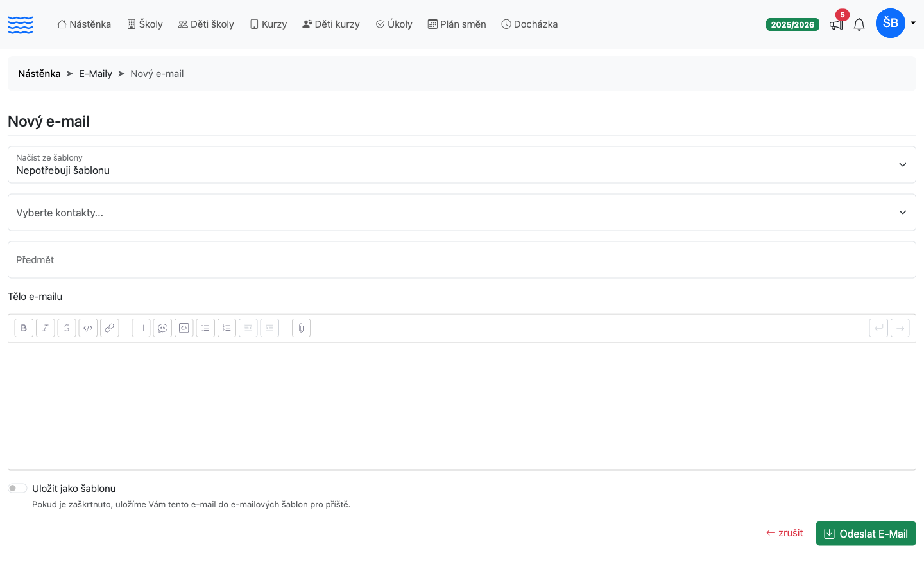Image resolution: width=924 pixels, height=578 pixels.
Task: Open the Načíst ze šablony dropdown
Action: [x=462, y=165]
